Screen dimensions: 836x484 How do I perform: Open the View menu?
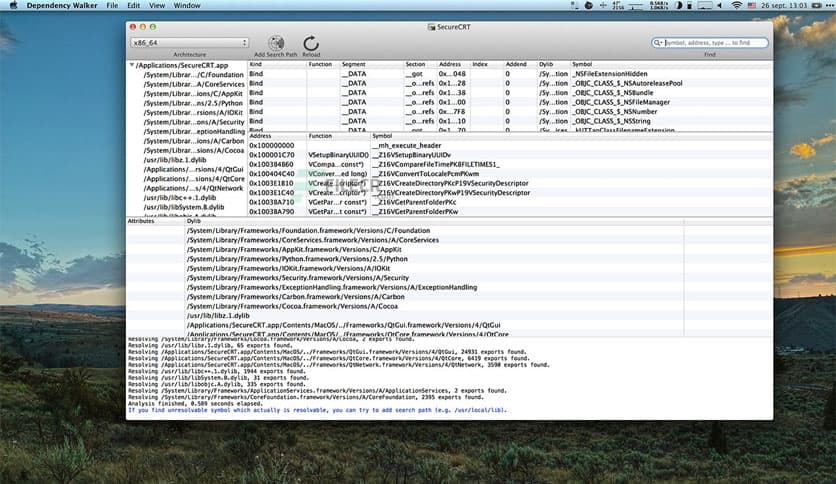(x=156, y=5)
